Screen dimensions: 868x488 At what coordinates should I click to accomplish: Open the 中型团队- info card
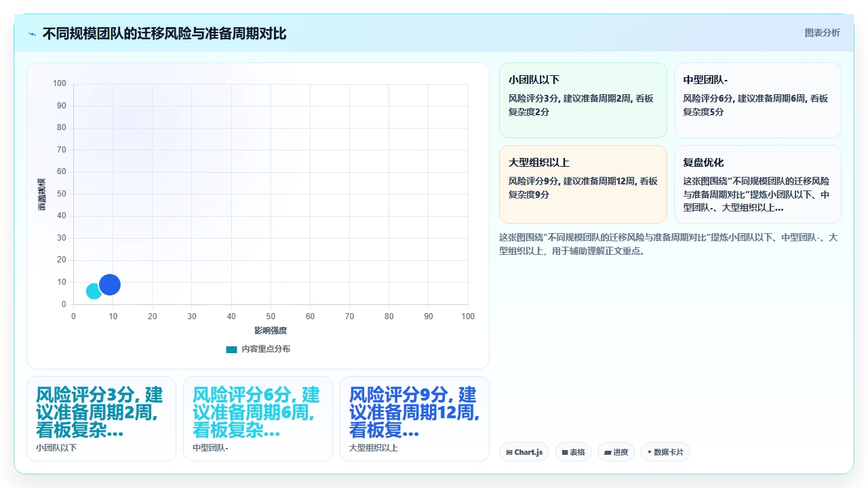point(757,100)
